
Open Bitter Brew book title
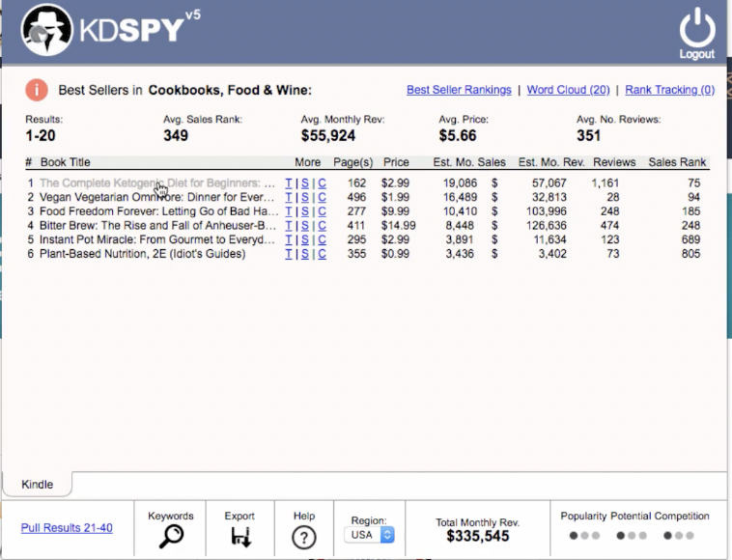[157, 225]
